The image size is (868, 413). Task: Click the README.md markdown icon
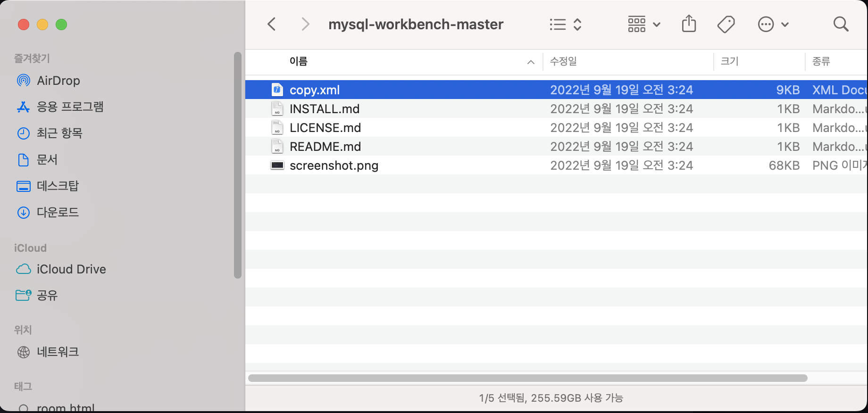click(x=277, y=146)
